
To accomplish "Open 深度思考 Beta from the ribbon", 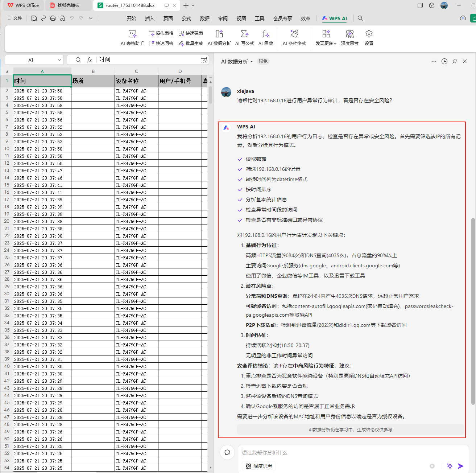I will (x=349, y=38).
